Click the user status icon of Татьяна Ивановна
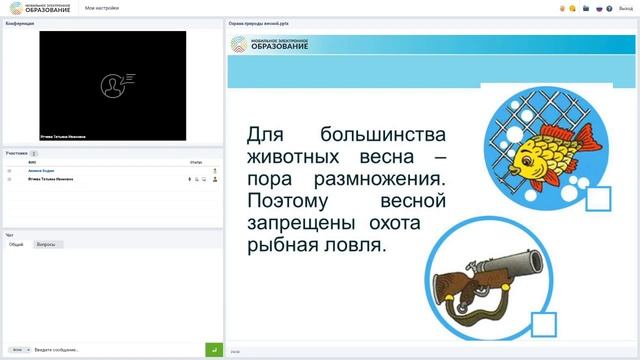Viewport: 640px width, 360px height. (215, 179)
